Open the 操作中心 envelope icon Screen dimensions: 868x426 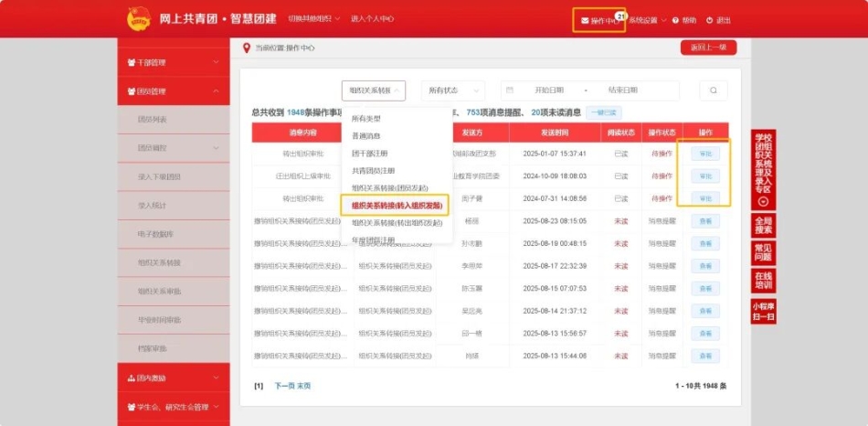[585, 20]
